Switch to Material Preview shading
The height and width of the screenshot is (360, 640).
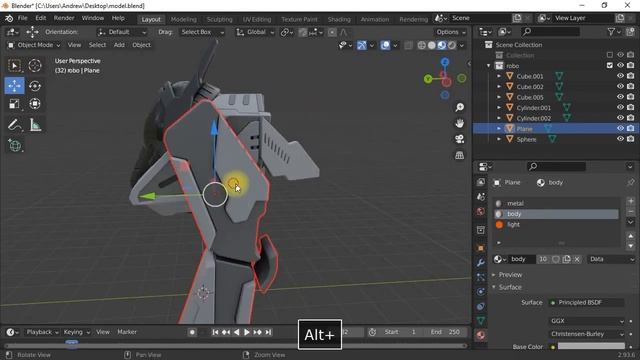(442, 45)
